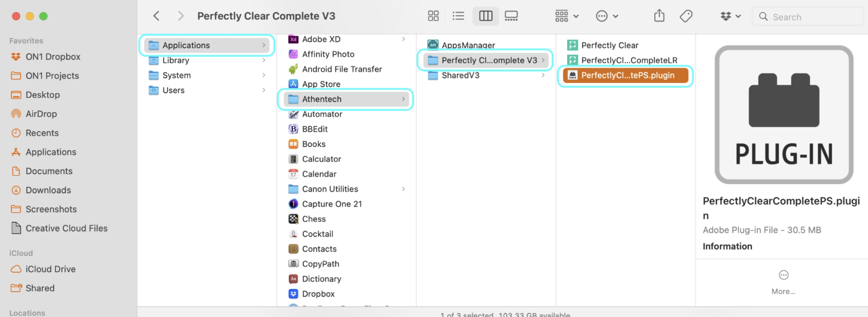The width and height of the screenshot is (868, 317).
Task: Click the Edit Tags icon
Action: (x=686, y=16)
